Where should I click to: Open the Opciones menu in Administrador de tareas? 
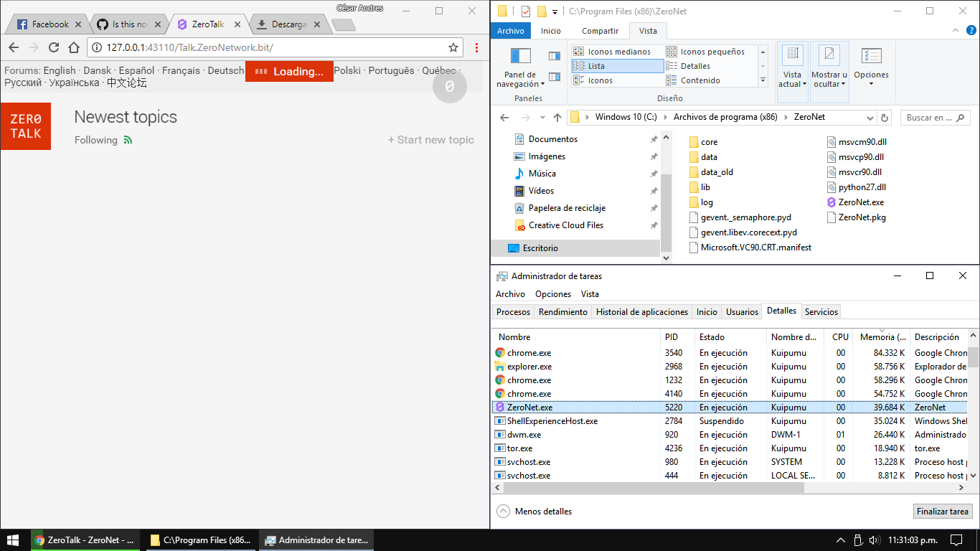(x=552, y=293)
